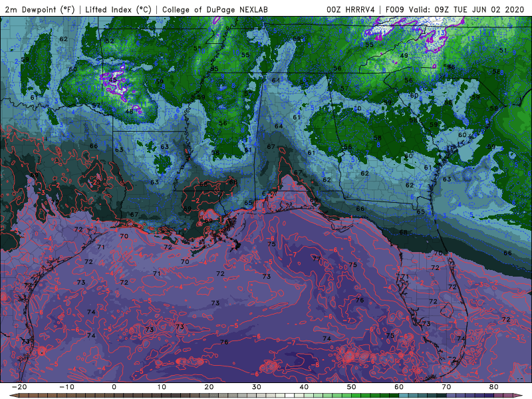
Task: Click the -10 label on the color scale
Action: tap(66, 387)
